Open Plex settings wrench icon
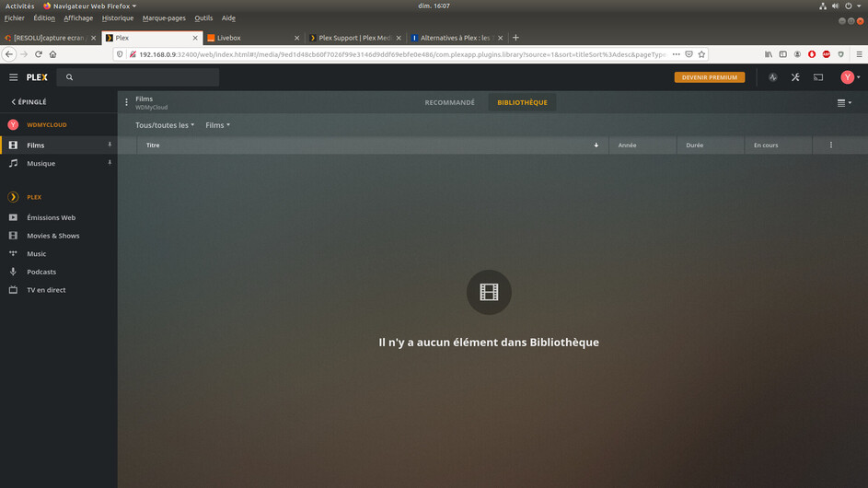The height and width of the screenshot is (488, 868). coord(795,77)
